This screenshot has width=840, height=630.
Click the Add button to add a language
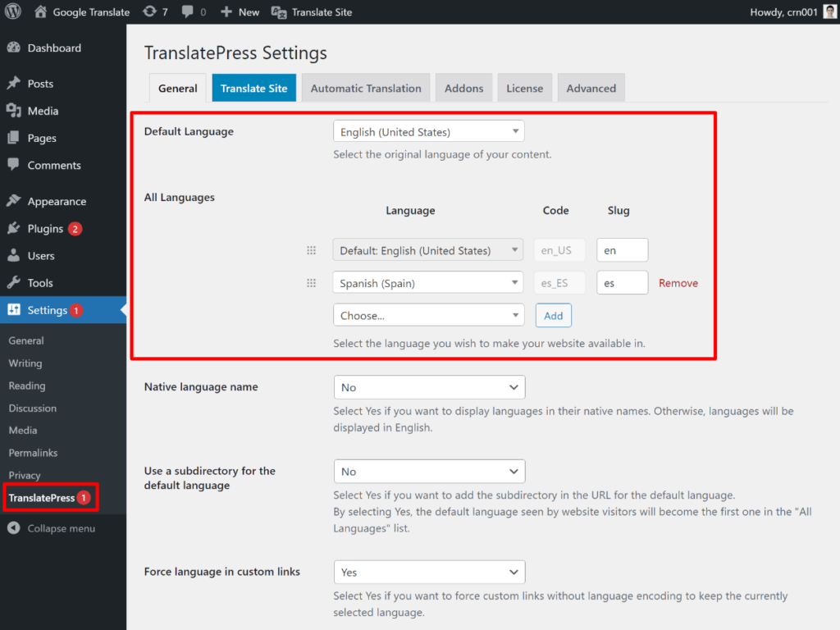pyautogui.click(x=553, y=315)
